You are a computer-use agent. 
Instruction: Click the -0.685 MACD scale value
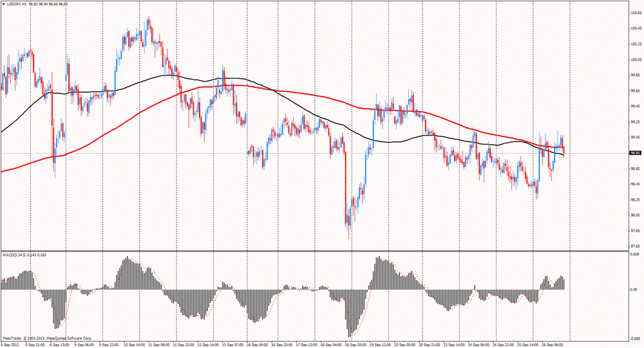(636, 339)
